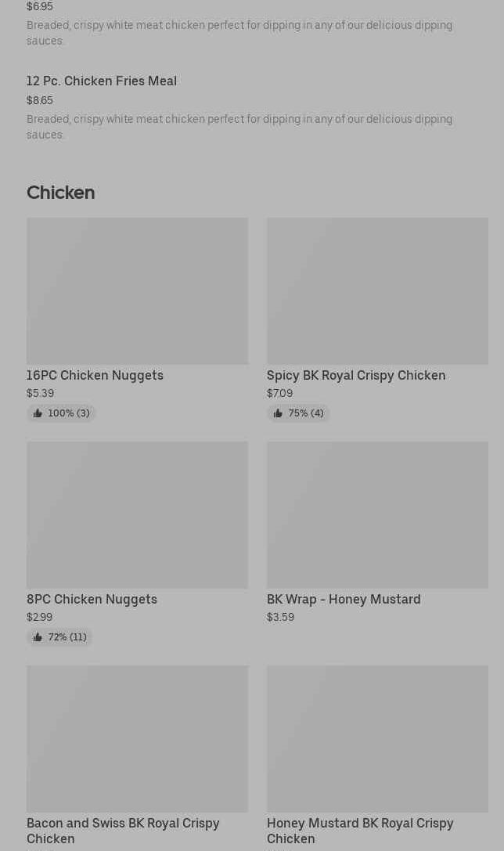Click the 16PC Chicken Nuggets item name
The width and height of the screenshot is (504, 851).
tap(95, 375)
